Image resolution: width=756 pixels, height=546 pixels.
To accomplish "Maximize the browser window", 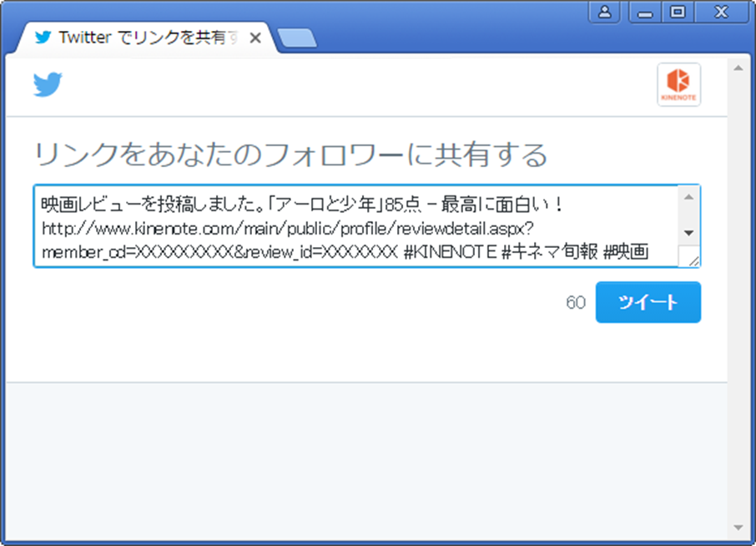I will (x=678, y=12).
